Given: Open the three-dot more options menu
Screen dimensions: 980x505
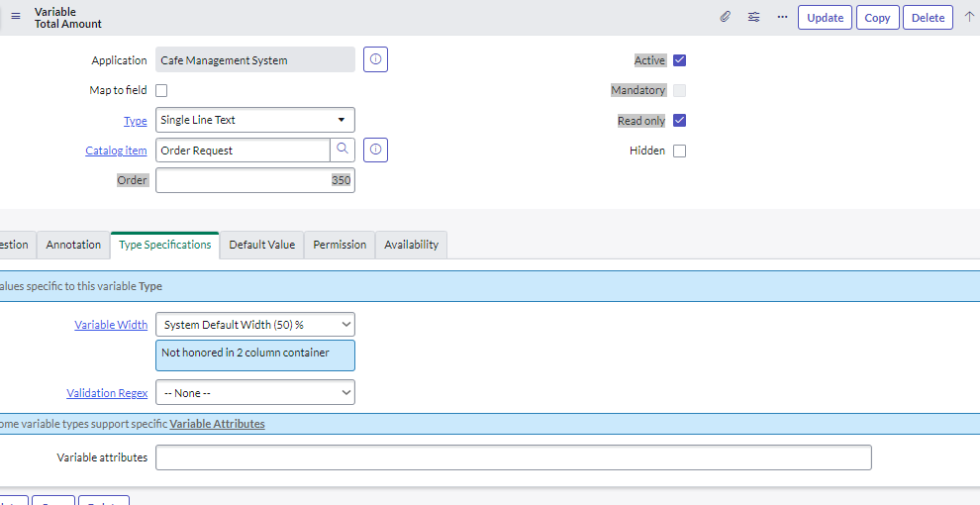Looking at the screenshot, I should [782, 17].
